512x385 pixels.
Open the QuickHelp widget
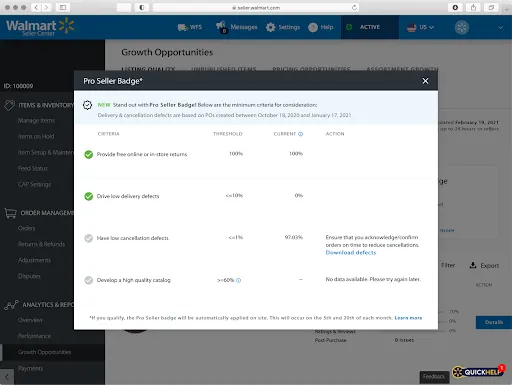[478, 372]
